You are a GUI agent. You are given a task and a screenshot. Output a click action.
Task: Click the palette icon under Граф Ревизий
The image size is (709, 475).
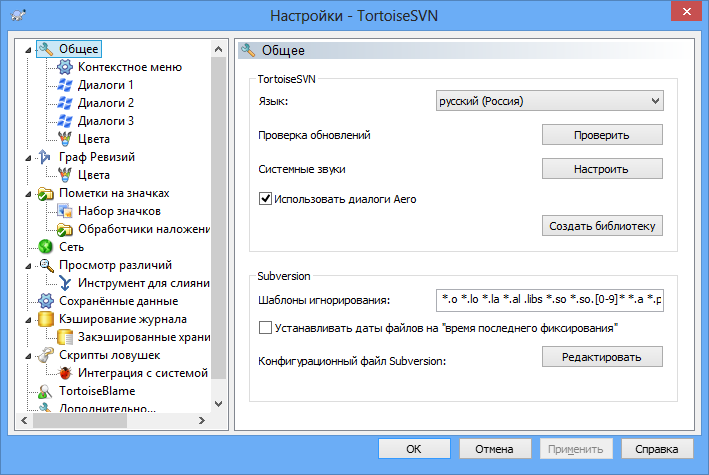click(x=65, y=175)
